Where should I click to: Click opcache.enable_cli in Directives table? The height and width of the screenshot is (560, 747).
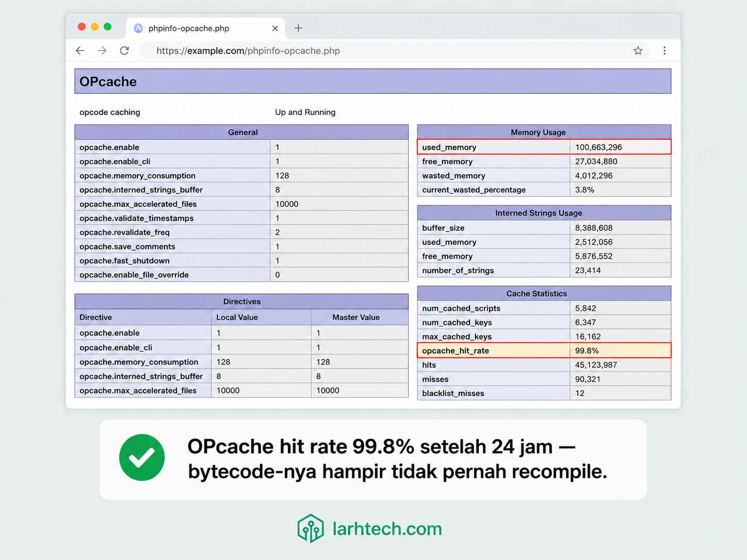116,348
